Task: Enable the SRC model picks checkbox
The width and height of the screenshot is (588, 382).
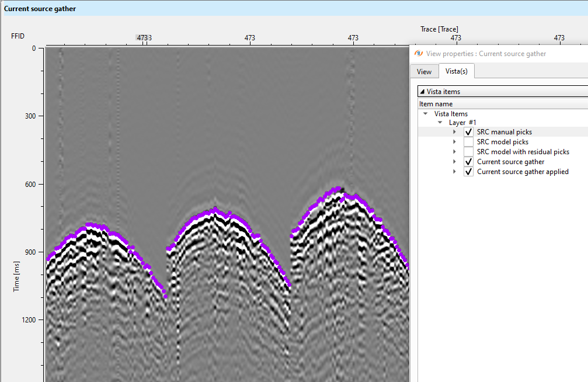Action: (468, 142)
